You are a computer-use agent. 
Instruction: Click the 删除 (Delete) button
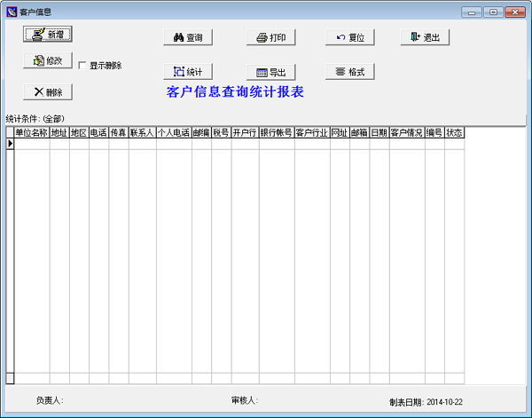[48, 92]
